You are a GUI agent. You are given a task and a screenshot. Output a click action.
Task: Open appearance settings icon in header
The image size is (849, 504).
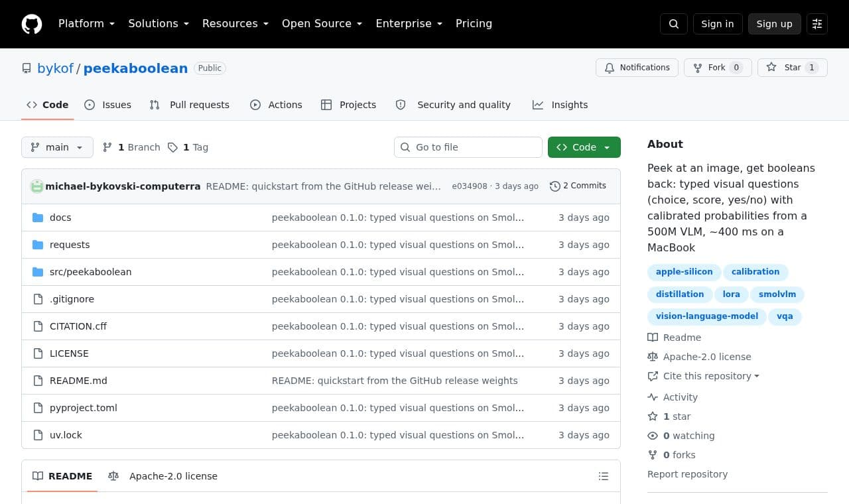pos(817,24)
